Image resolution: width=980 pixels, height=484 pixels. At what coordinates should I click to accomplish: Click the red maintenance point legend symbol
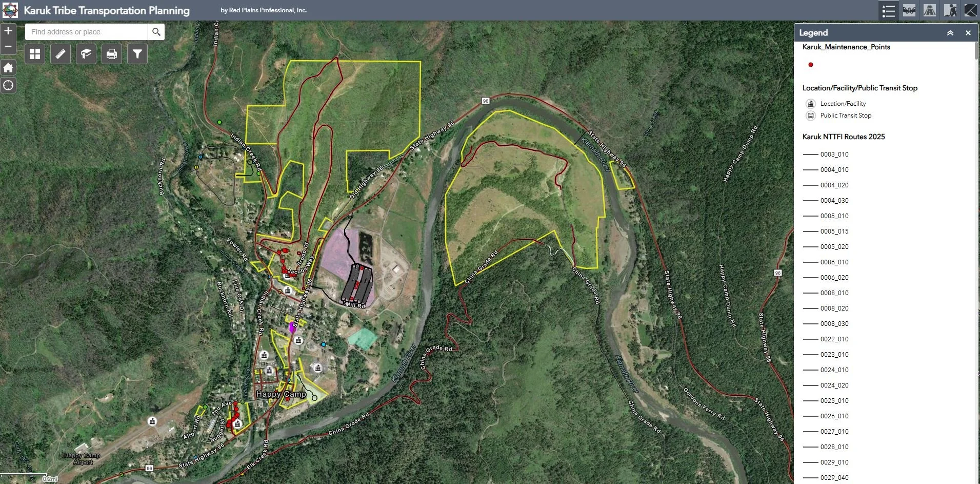pos(811,65)
